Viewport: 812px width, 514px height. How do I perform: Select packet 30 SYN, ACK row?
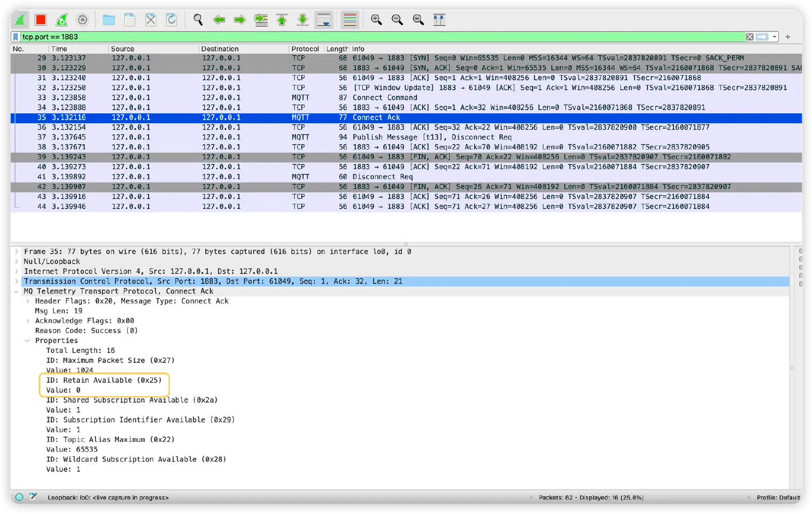pyautogui.click(x=406, y=68)
